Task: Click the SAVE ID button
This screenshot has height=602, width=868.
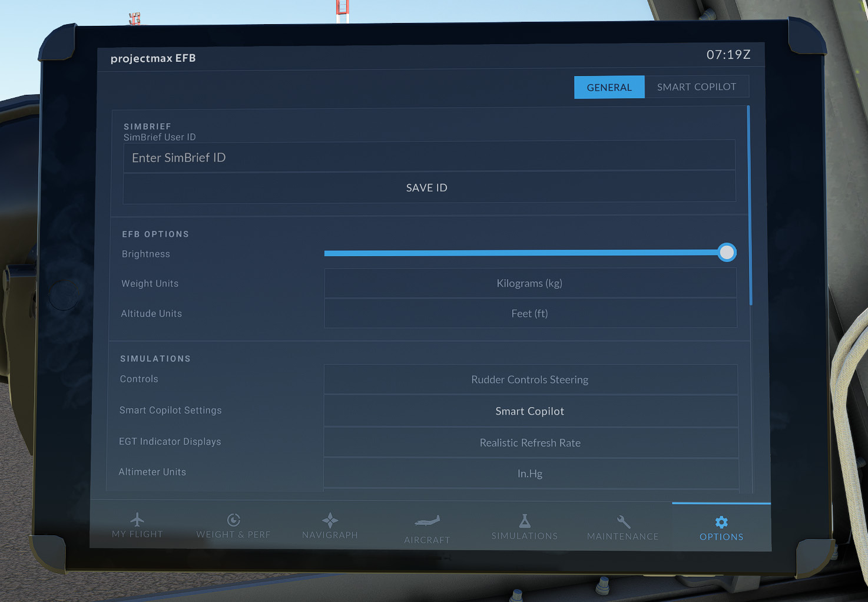Action: point(429,187)
